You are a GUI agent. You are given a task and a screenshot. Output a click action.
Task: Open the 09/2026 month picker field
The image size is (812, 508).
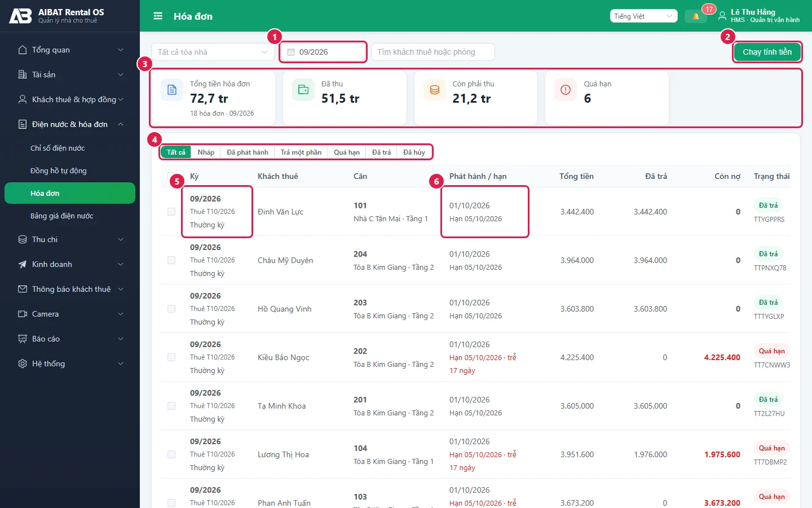coord(323,52)
